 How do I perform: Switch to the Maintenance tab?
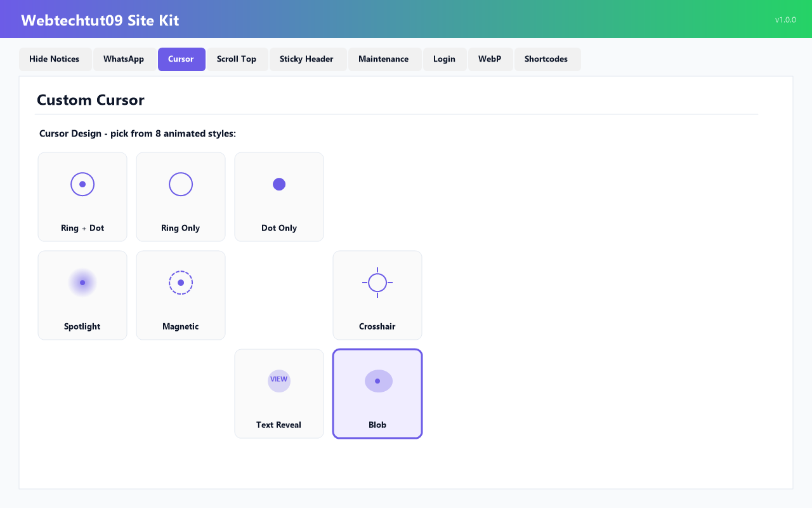384,59
